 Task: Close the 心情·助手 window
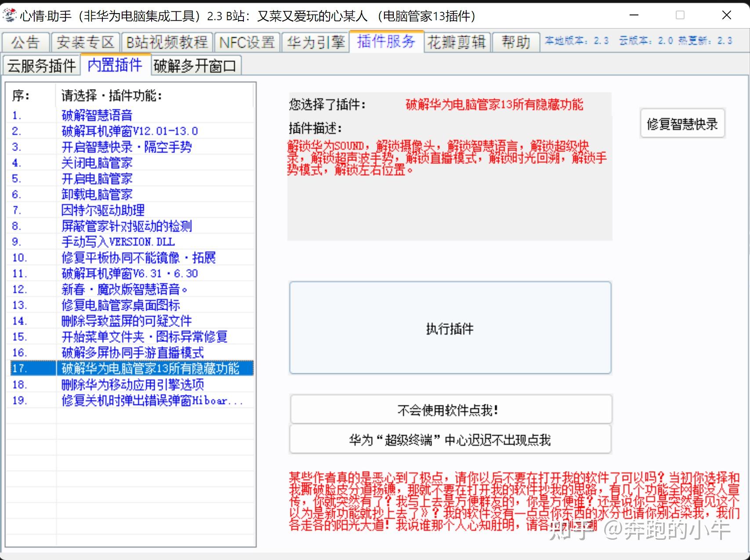coord(726,15)
